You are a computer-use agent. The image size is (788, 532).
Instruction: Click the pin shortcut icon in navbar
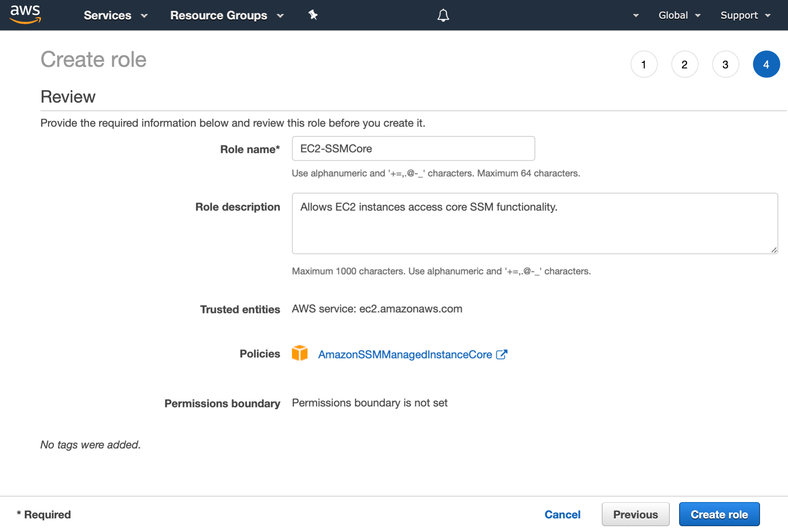[313, 15]
